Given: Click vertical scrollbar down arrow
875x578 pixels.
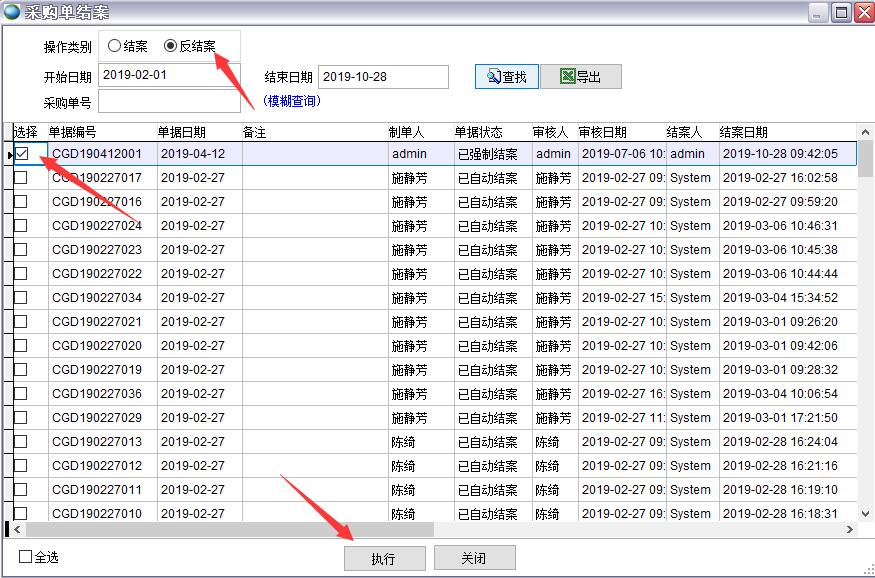Looking at the screenshot, I should coord(866,513).
